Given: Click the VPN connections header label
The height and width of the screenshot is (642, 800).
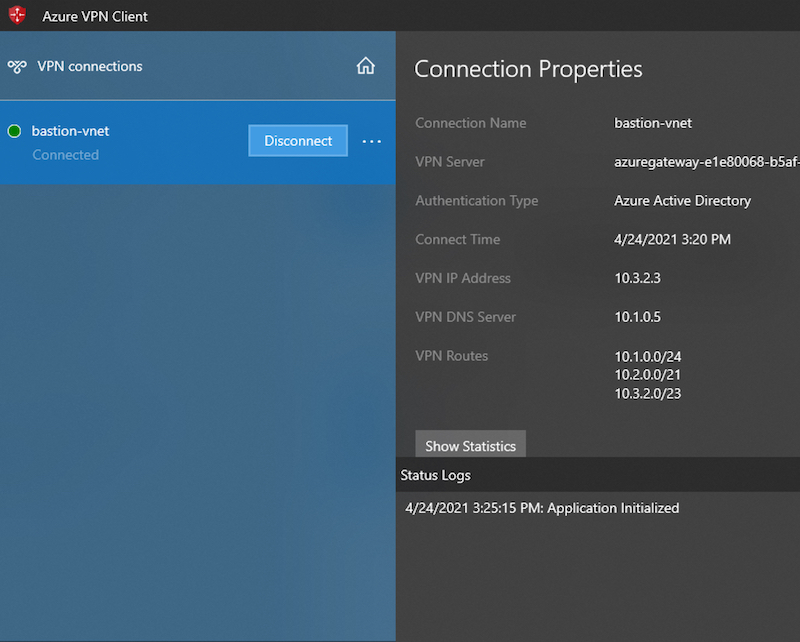Looking at the screenshot, I should [x=90, y=67].
